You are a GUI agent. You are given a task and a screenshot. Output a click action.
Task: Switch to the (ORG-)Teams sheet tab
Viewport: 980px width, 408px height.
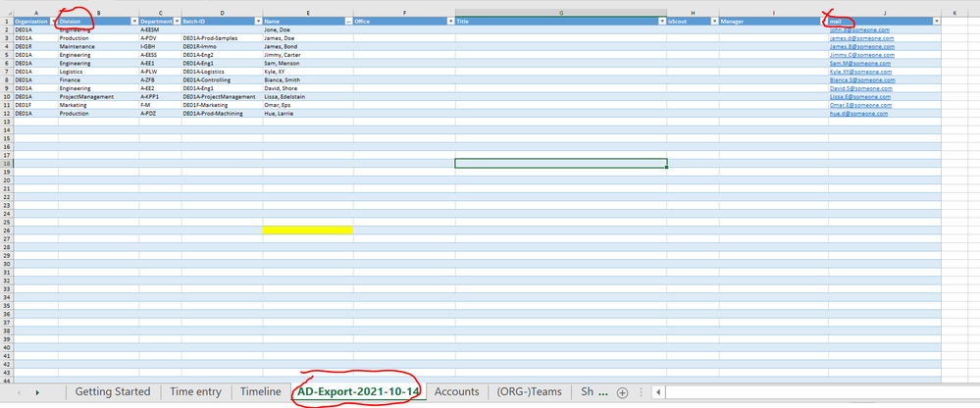529,391
